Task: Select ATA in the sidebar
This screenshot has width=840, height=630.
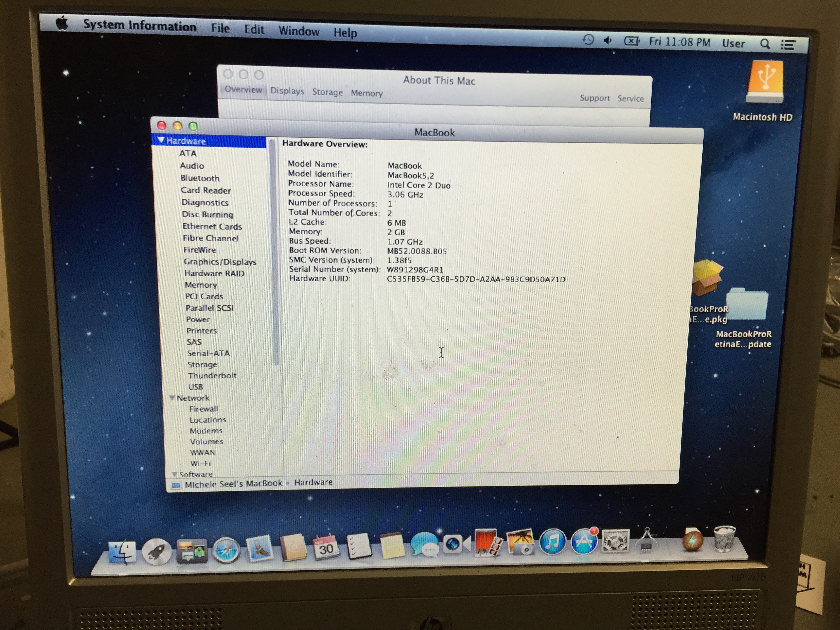Action: point(188,153)
